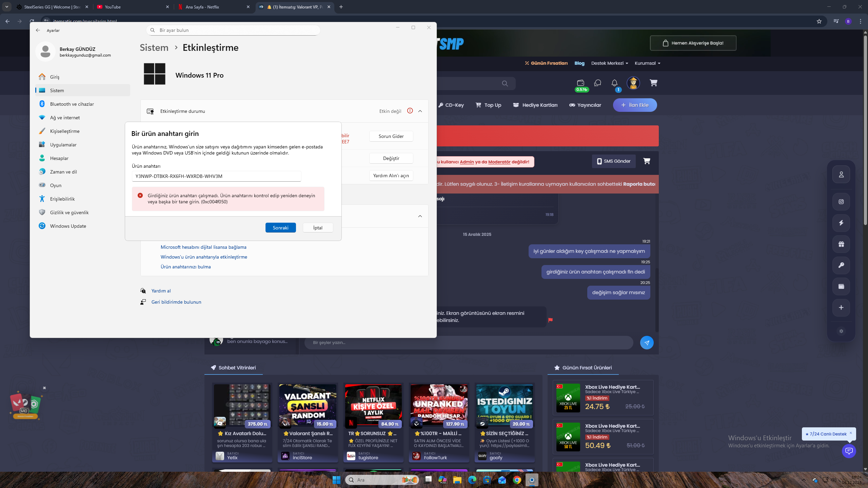
Task: Switch to the SteelSeries GG tab
Action: click(52, 7)
